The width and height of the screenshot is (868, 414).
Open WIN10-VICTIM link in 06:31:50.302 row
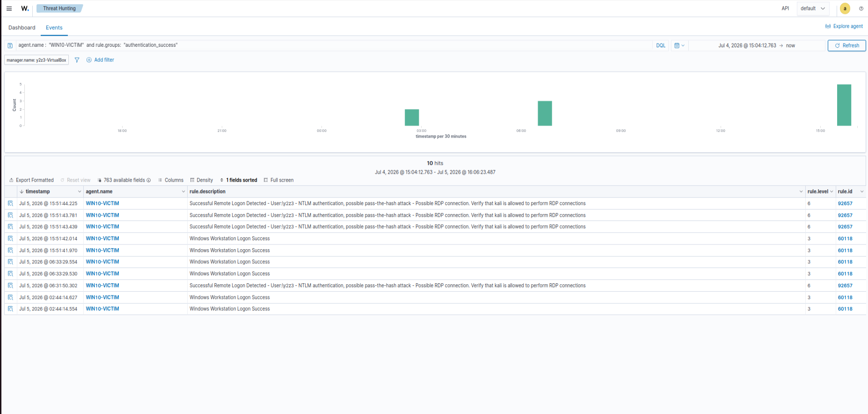click(102, 286)
